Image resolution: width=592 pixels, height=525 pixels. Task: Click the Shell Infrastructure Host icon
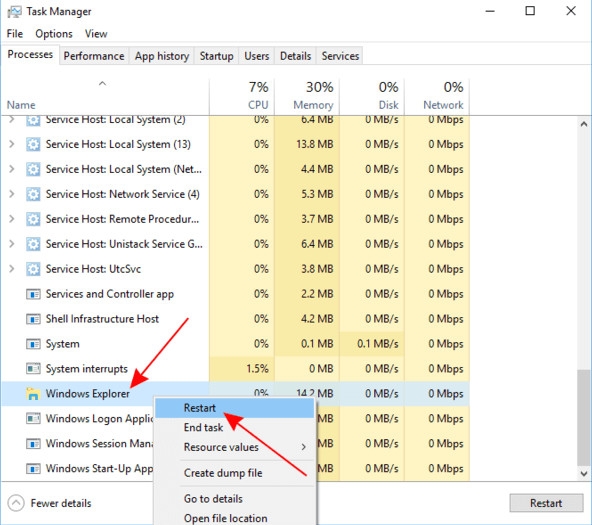33,319
